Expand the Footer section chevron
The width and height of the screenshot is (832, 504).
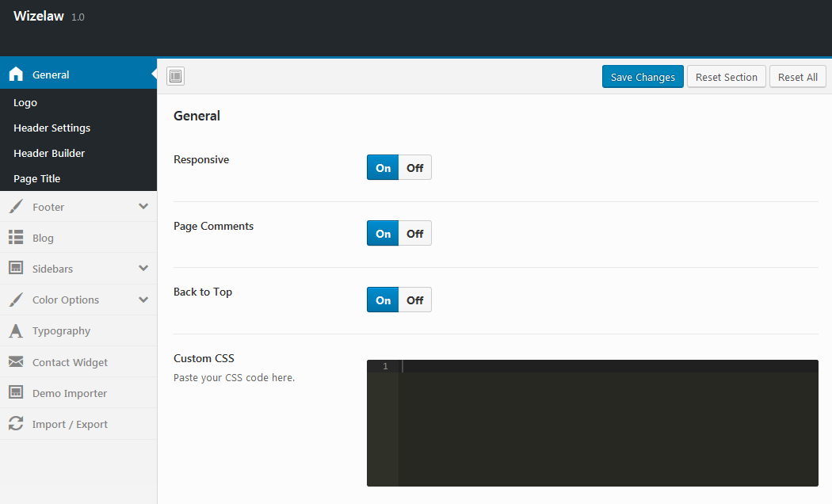(143, 207)
